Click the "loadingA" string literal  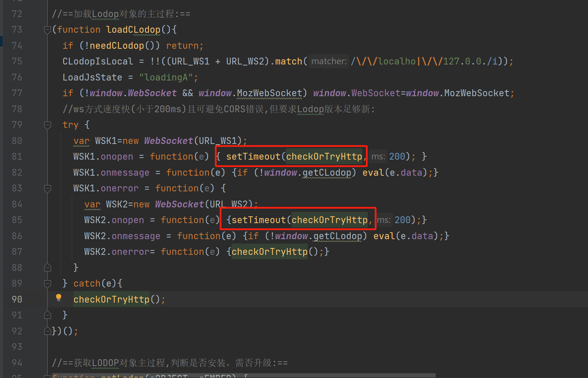tap(166, 77)
